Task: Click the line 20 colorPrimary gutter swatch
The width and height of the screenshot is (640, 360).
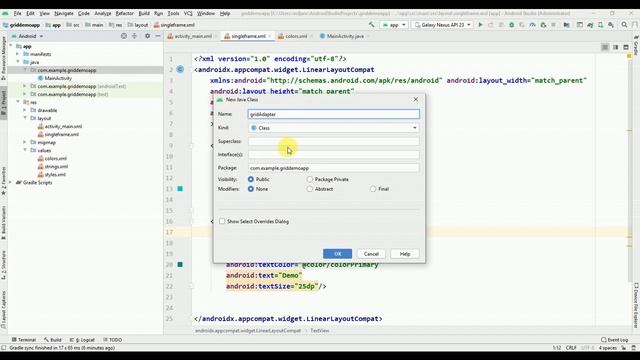Action: point(180,264)
